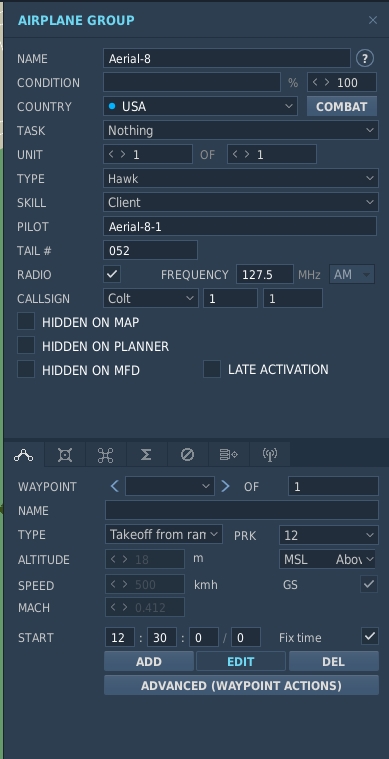
Task: Open the aircraft TYPE dropdown showing Hawk
Action: point(241,178)
